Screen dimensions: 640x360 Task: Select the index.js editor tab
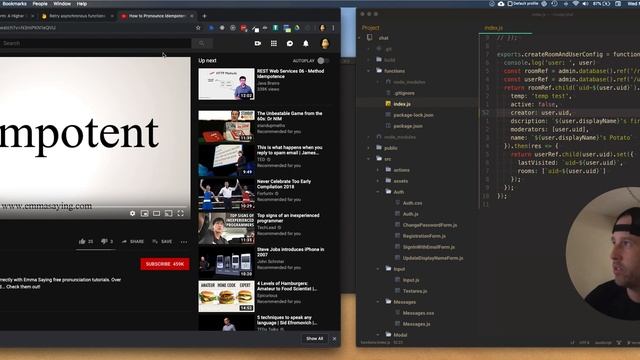[493, 28]
